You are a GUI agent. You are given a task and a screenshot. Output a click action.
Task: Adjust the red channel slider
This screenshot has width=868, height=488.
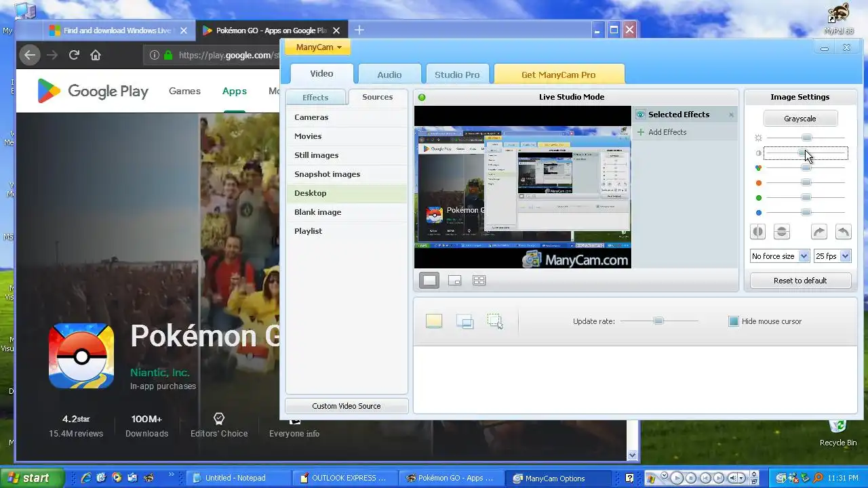click(x=806, y=182)
